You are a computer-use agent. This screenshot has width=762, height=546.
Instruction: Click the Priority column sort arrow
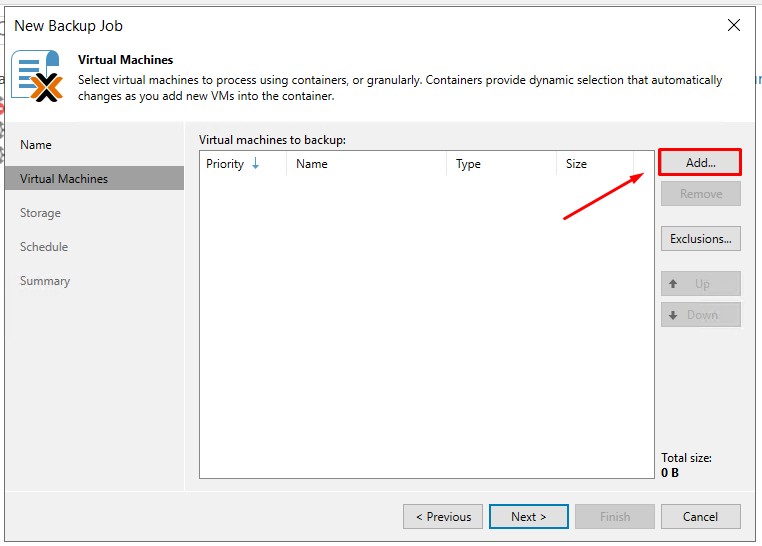pyautogui.click(x=255, y=164)
